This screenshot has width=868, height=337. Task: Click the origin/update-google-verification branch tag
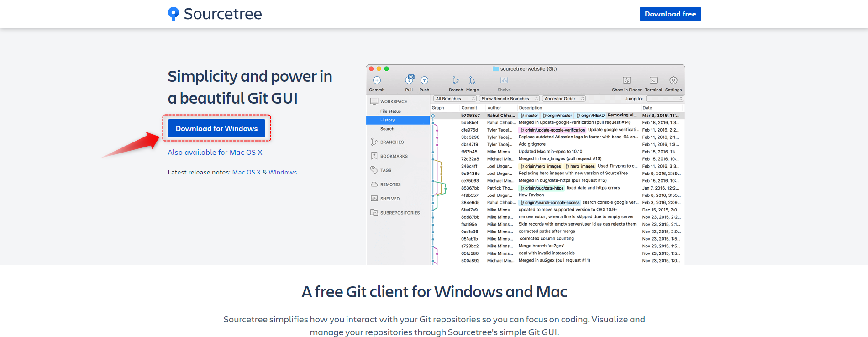(552, 130)
